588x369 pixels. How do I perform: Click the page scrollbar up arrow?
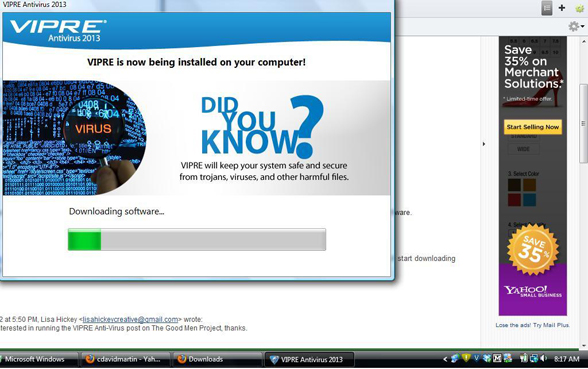584,41
